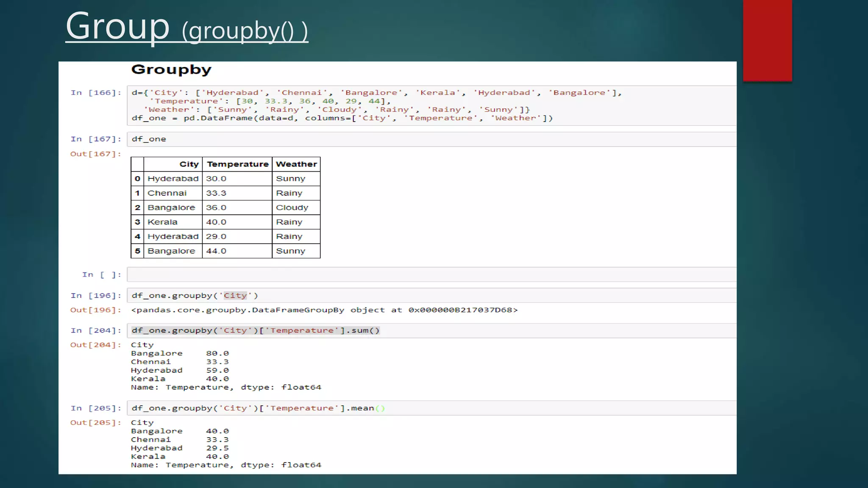Click the mean output value 29.5 for Hyderabad
868x488 pixels.
click(x=217, y=448)
